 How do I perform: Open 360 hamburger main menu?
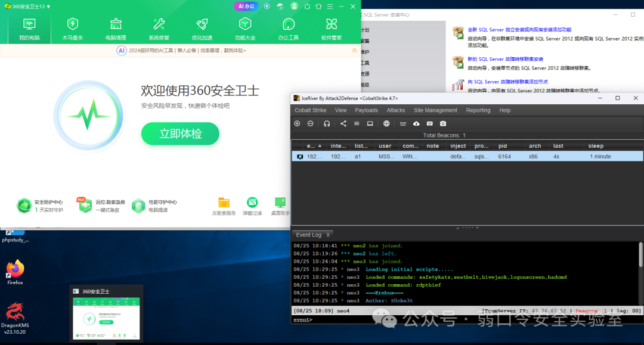330,7
